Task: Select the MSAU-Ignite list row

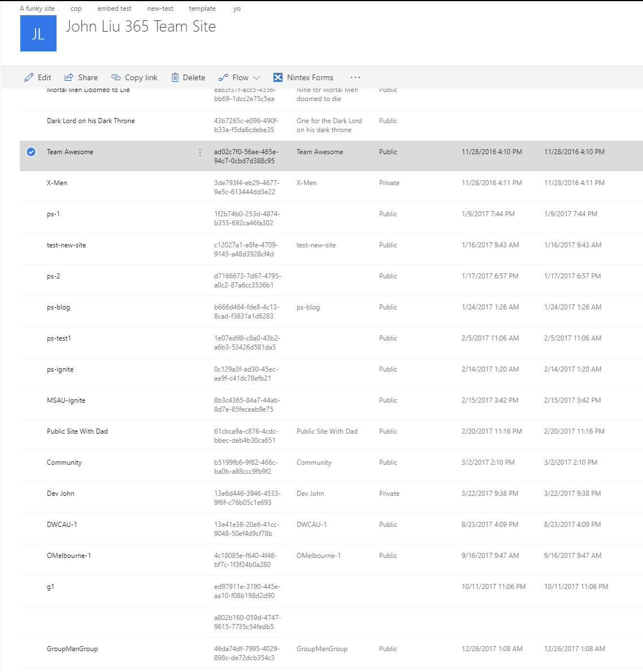Action: click(x=66, y=400)
